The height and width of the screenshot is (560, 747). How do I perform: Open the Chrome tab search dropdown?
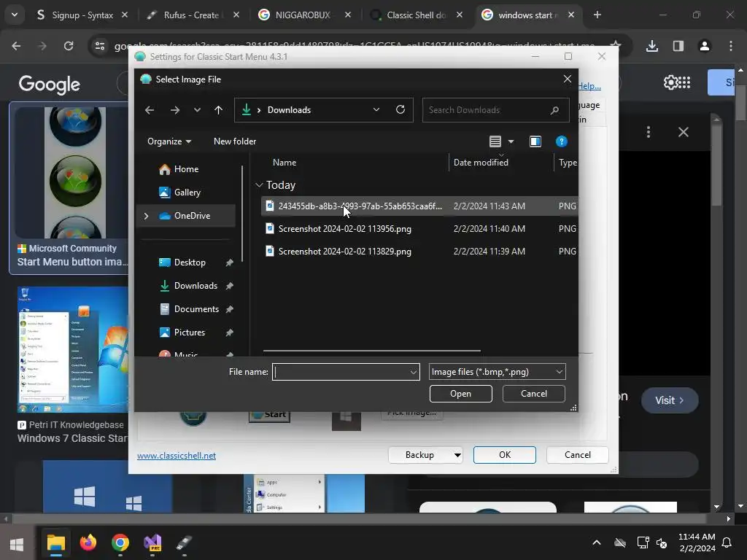(15, 15)
